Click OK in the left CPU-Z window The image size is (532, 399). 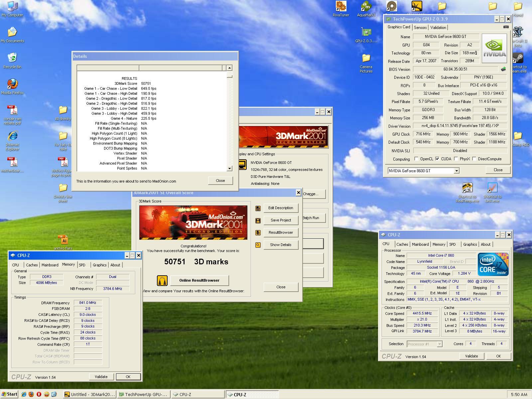(128, 377)
